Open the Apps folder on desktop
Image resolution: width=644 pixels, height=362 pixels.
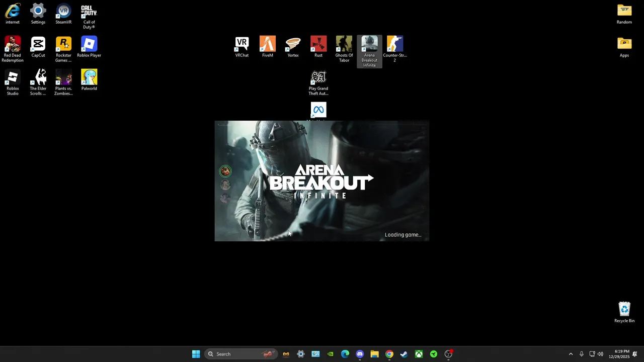pyautogui.click(x=624, y=47)
